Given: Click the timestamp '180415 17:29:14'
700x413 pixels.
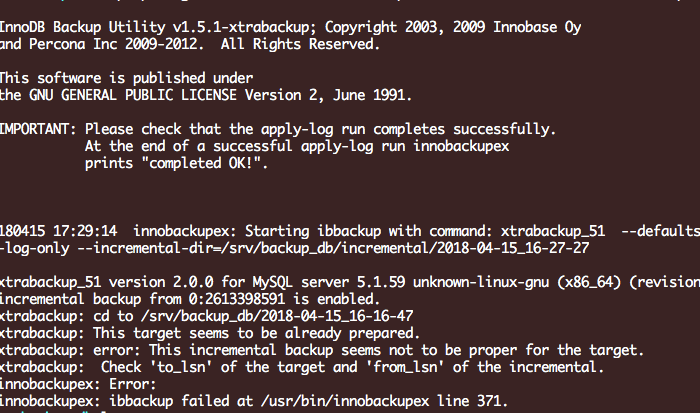Looking at the screenshot, I should click(x=59, y=229).
